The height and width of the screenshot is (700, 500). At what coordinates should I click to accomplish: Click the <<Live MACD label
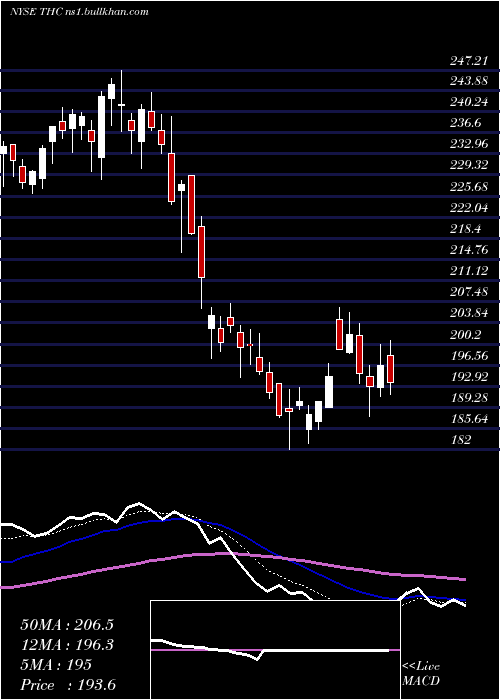(x=421, y=673)
